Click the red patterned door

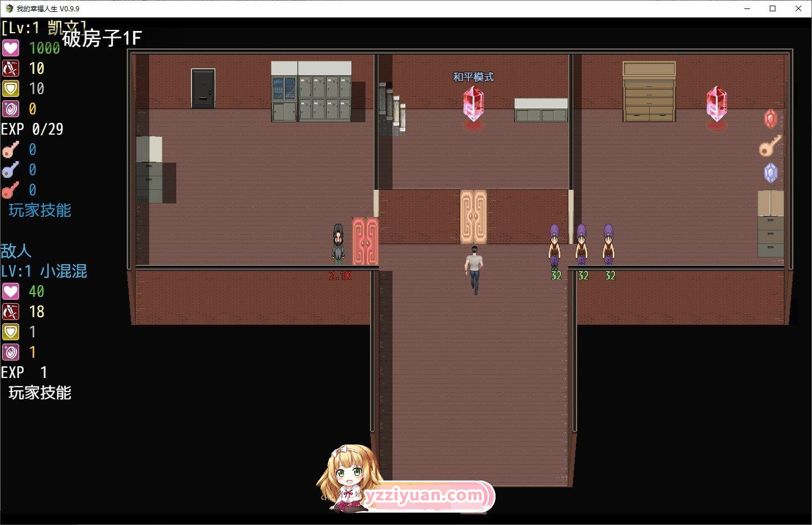(365, 241)
